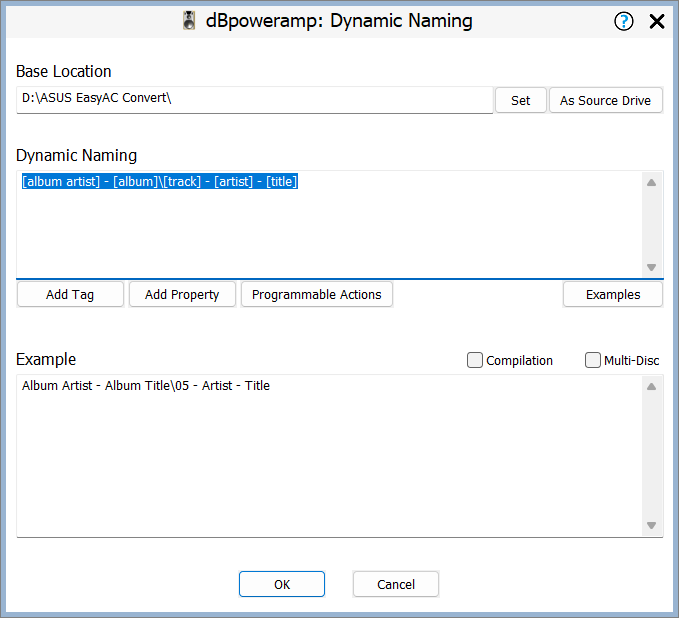Enable the Compilation checkbox
The image size is (679, 618).
point(476,360)
